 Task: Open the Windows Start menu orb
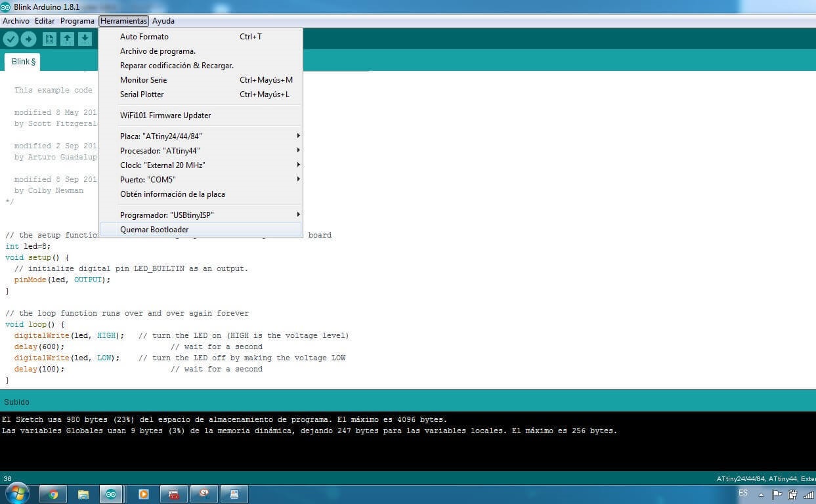[x=18, y=493]
